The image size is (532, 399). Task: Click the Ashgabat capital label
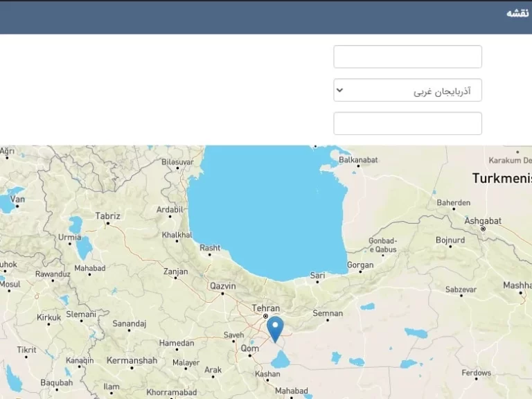point(482,221)
